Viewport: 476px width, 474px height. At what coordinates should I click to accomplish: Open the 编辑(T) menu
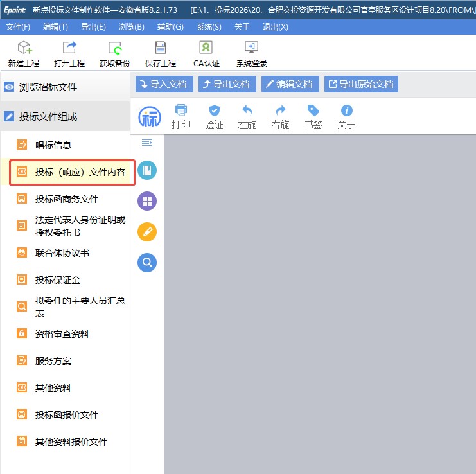coord(55,27)
